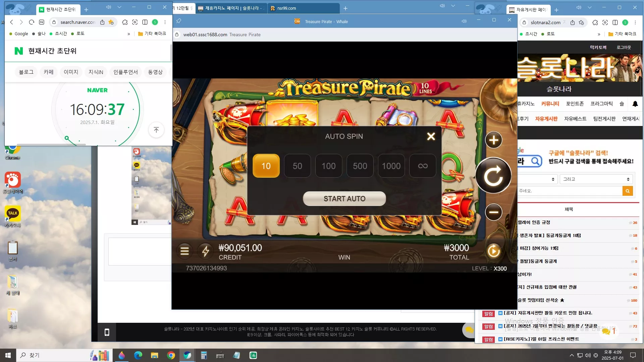Open post 슬롯 맛점타임 선착순

pos(541,300)
